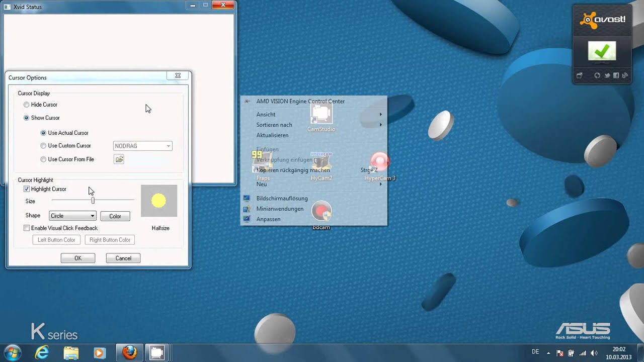
Task: Click the DE input language indicator
Action: pyautogui.click(x=535, y=351)
